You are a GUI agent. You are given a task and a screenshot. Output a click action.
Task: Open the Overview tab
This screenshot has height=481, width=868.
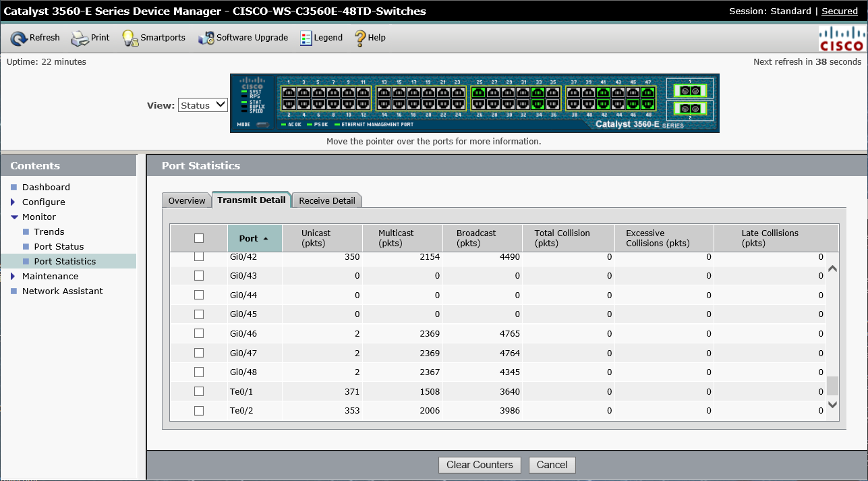tap(186, 200)
